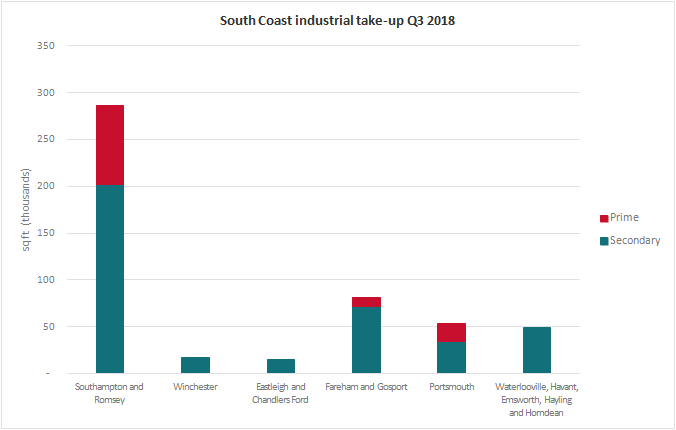The height and width of the screenshot is (430, 676).
Task: Click the teal Secondary segment of Portsmouth bar
Action: [451, 357]
